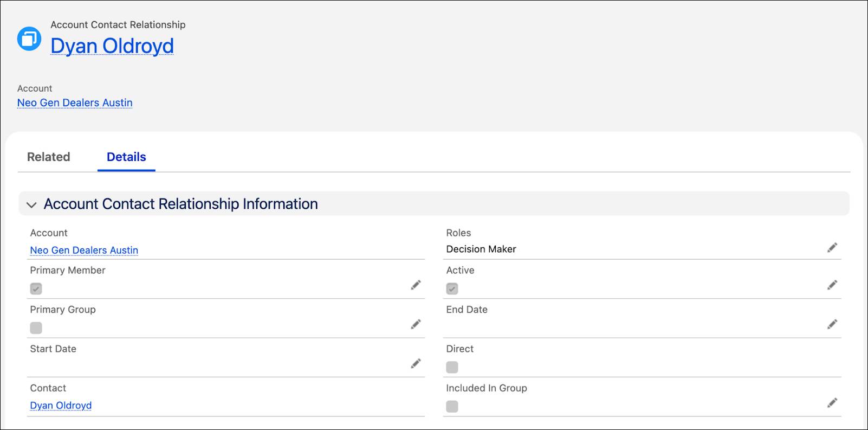868x430 pixels.
Task: Open the Dyan Oldroyd header link
Action: click(x=112, y=46)
